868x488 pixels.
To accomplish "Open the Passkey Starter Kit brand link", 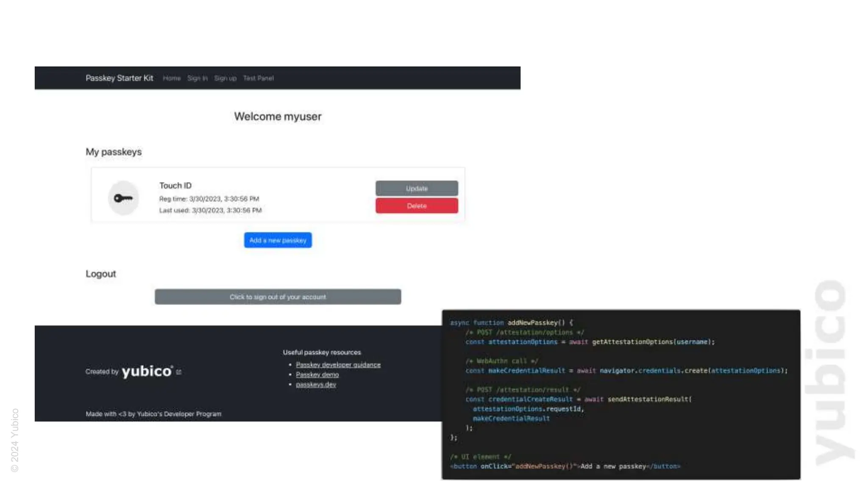I will pos(119,78).
